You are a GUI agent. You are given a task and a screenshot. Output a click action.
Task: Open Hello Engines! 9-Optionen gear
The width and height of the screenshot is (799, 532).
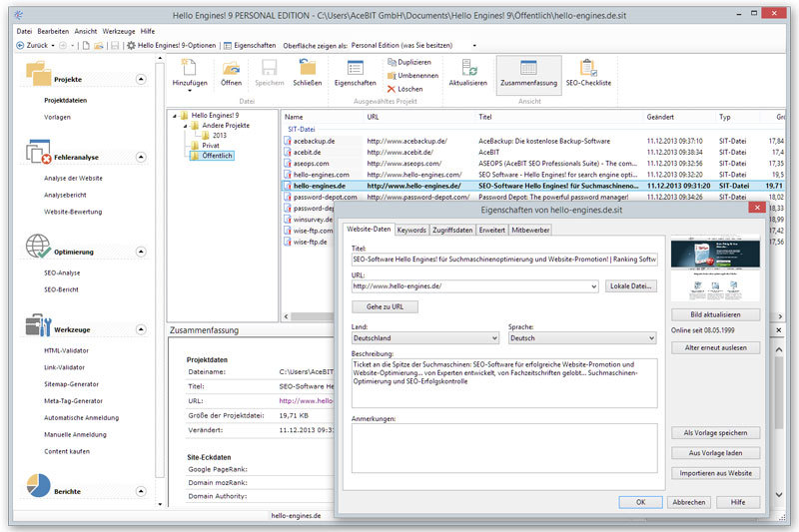click(131, 45)
